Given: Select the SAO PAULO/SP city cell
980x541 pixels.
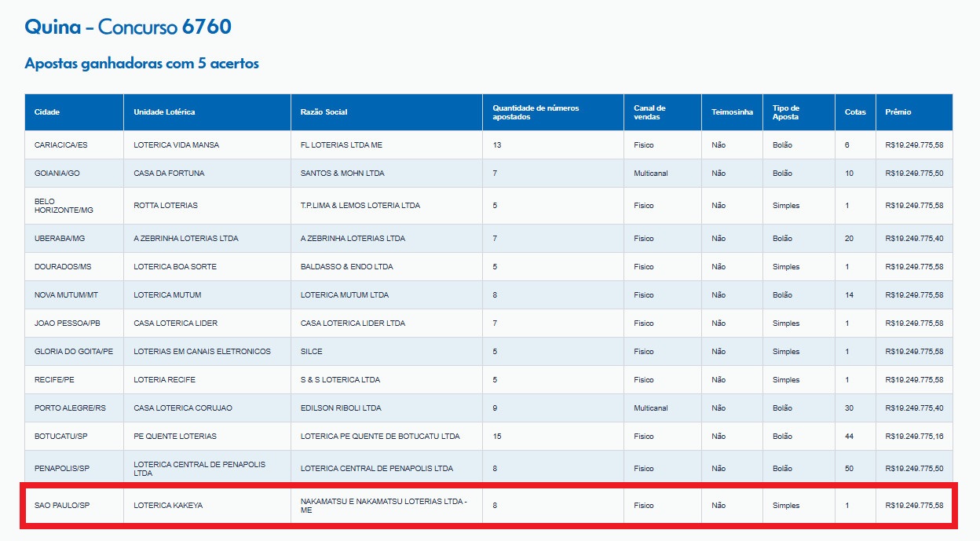Looking at the screenshot, I should click(x=63, y=506).
